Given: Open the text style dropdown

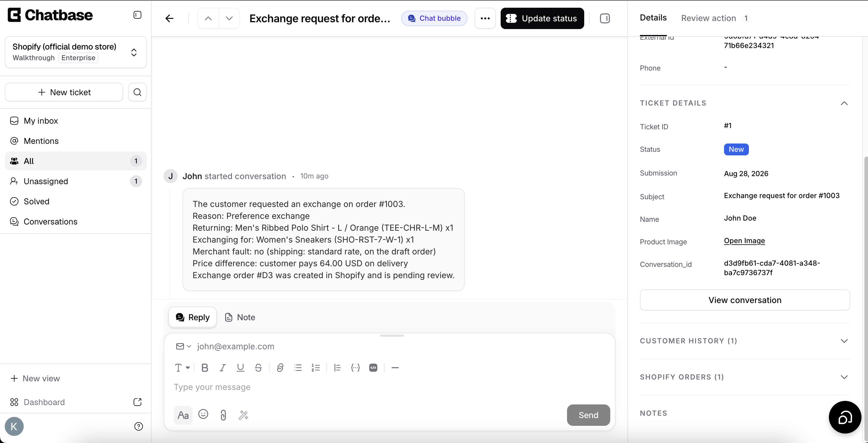Looking at the screenshot, I should coord(182,368).
